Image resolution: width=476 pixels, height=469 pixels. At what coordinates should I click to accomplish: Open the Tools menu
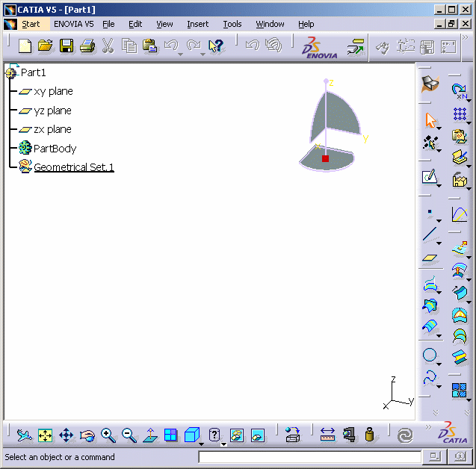232,24
